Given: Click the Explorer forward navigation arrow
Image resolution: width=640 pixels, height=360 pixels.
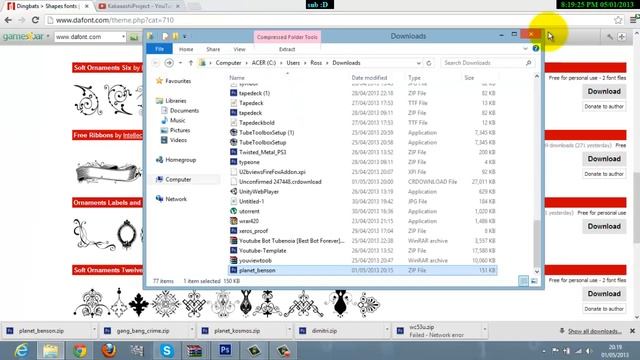Looking at the screenshot, I should 169,63.
